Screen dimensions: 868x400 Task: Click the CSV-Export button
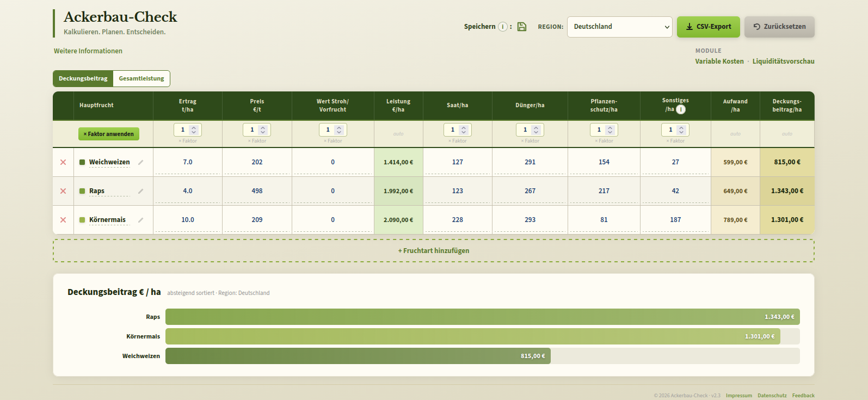(x=708, y=27)
